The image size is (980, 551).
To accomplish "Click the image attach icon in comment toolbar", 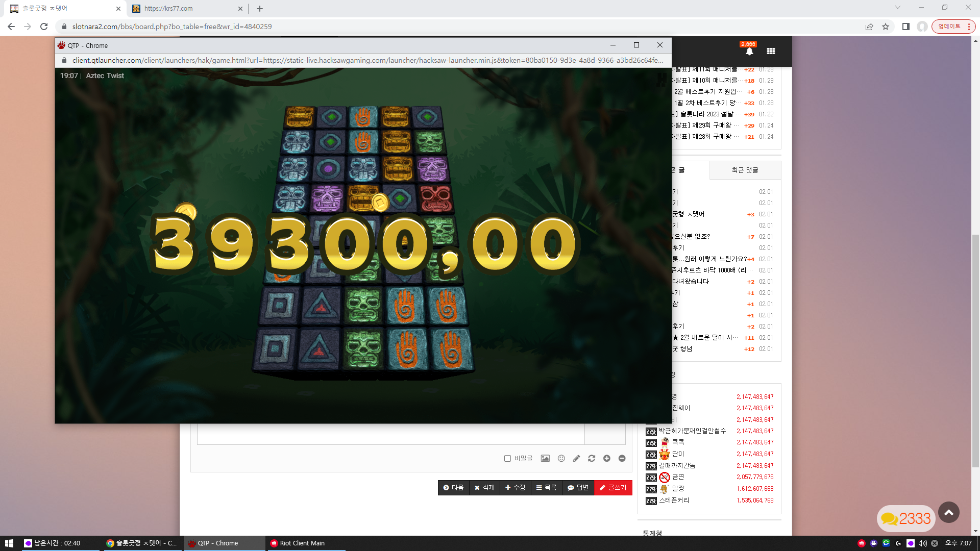I will click(x=545, y=458).
